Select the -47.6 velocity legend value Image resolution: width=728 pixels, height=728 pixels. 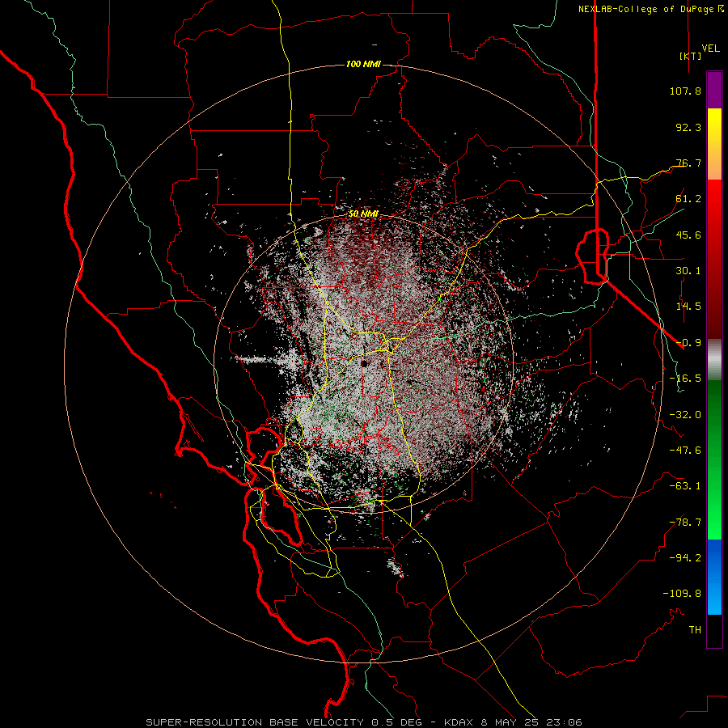coord(685,451)
